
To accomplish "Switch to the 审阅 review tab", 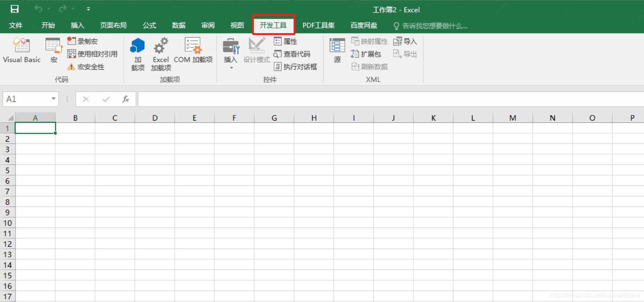I will (208, 25).
